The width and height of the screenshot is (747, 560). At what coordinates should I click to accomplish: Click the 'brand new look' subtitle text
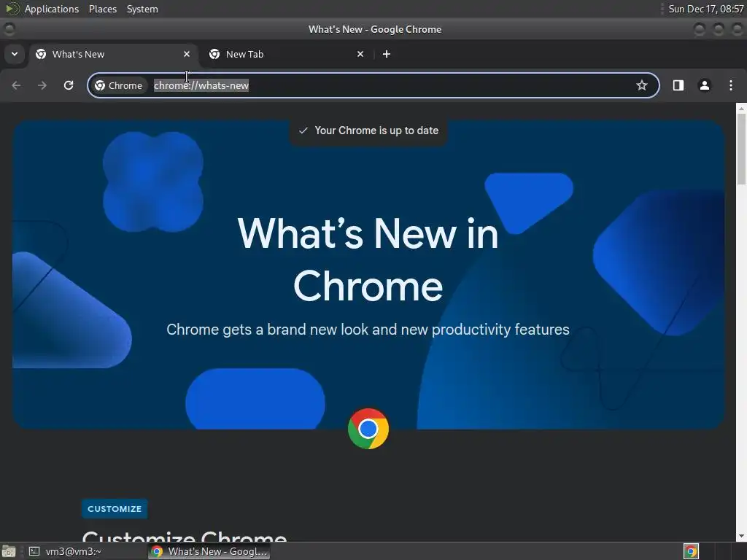368,330
